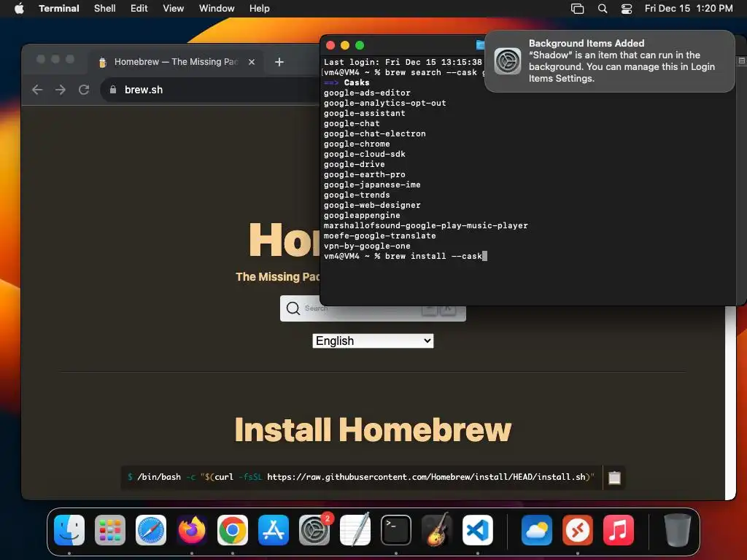Launch Safari from the Dock
This screenshot has height=560, width=747.
coord(151,530)
